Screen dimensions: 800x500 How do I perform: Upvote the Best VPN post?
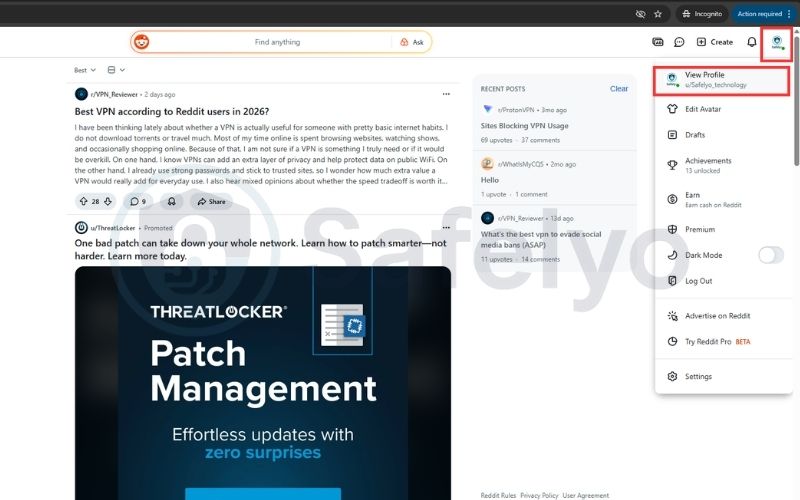point(82,201)
